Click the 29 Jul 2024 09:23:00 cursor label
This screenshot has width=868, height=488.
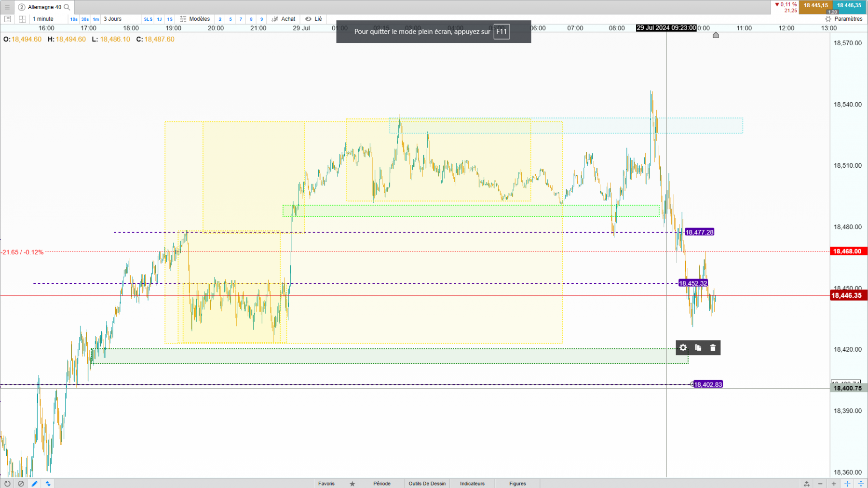666,28
